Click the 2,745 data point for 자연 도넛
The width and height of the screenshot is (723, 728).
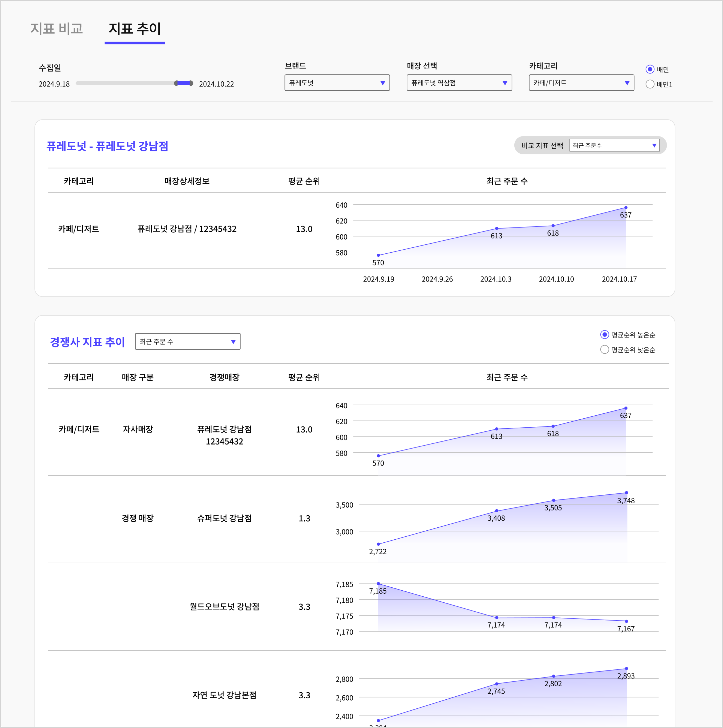click(496, 684)
